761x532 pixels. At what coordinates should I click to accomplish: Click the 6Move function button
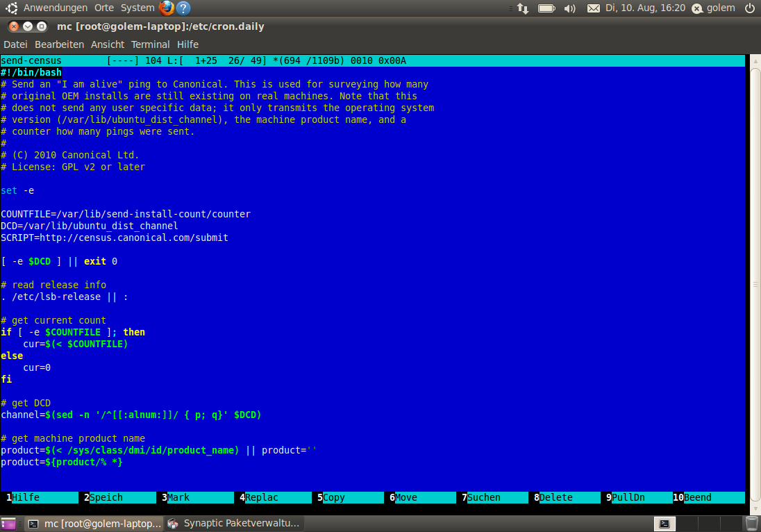[x=422, y=497]
